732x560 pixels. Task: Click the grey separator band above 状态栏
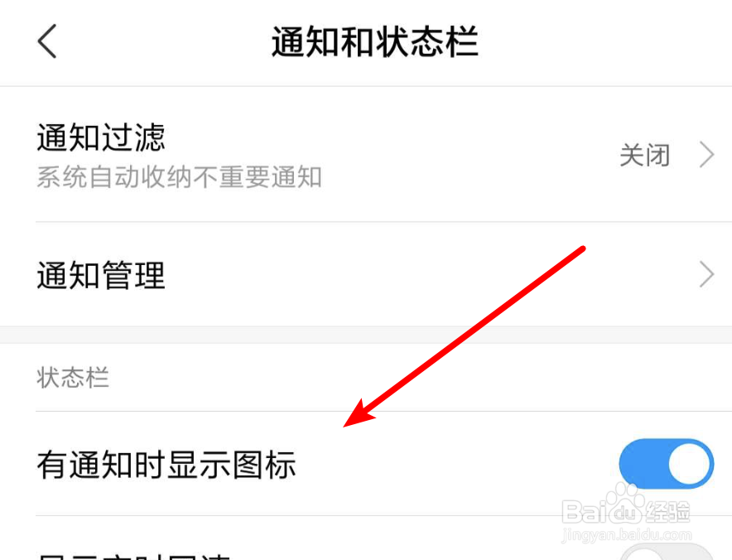click(x=366, y=335)
